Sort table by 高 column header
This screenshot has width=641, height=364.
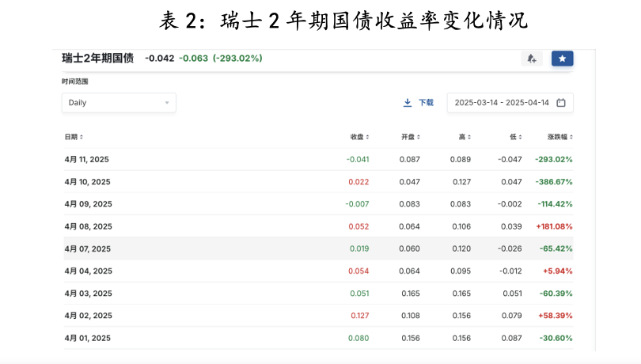click(464, 137)
